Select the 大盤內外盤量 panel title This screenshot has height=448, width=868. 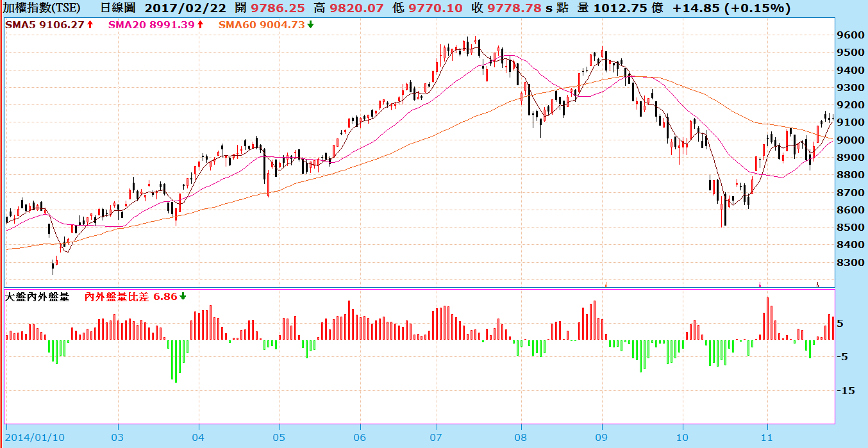point(37,297)
